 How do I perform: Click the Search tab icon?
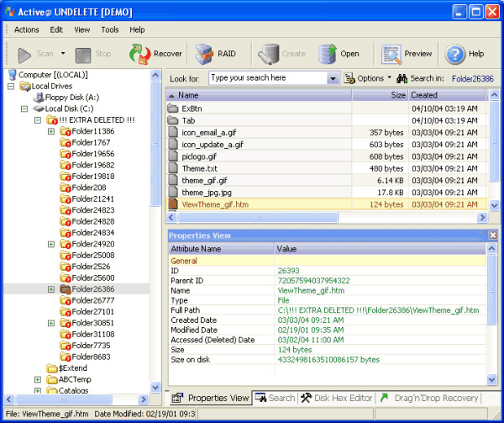pos(260,398)
